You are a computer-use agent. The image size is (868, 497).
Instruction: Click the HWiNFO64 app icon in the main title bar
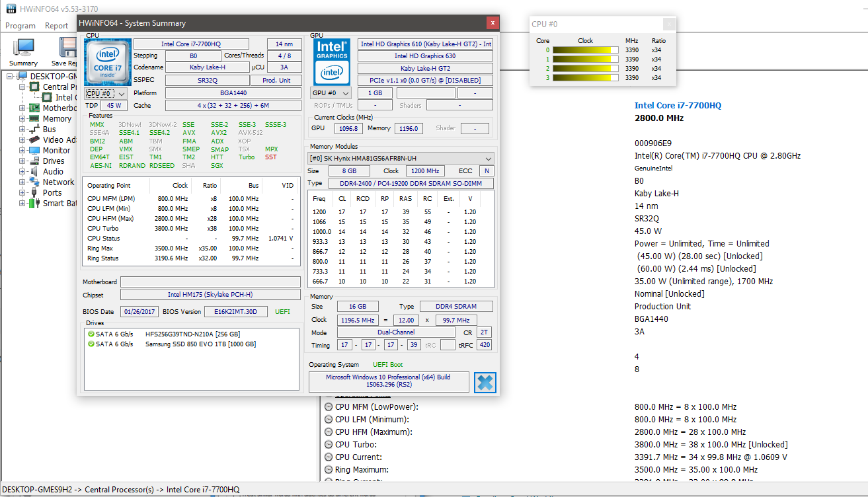click(11, 8)
